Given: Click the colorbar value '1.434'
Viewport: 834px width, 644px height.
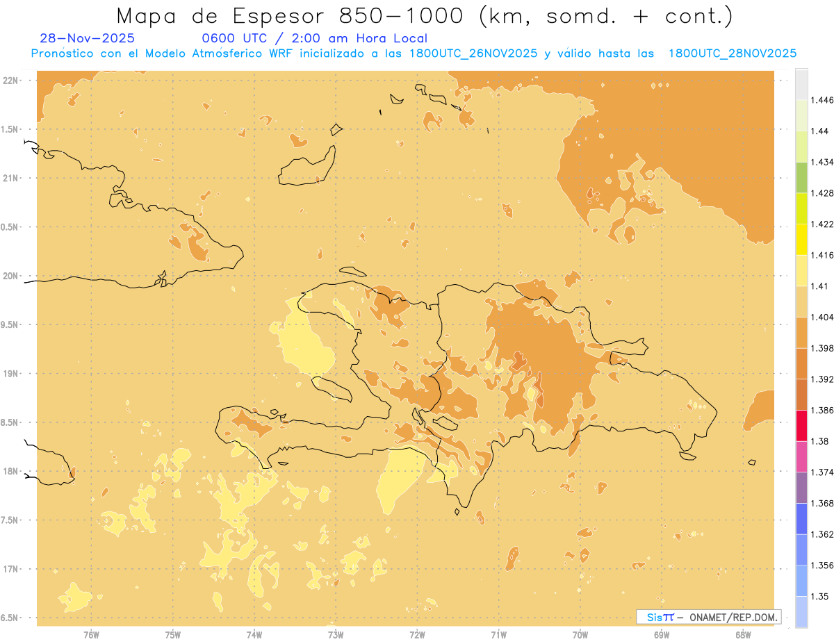Looking at the screenshot, I should tap(821, 162).
